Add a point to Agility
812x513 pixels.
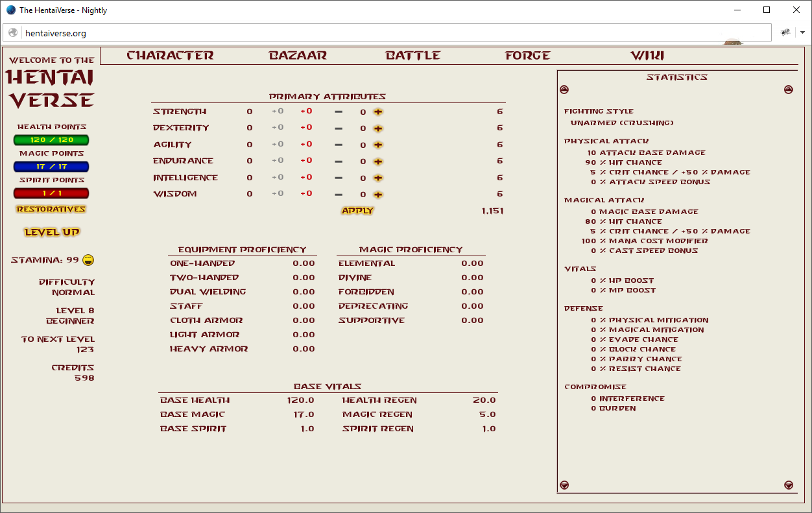tap(378, 145)
